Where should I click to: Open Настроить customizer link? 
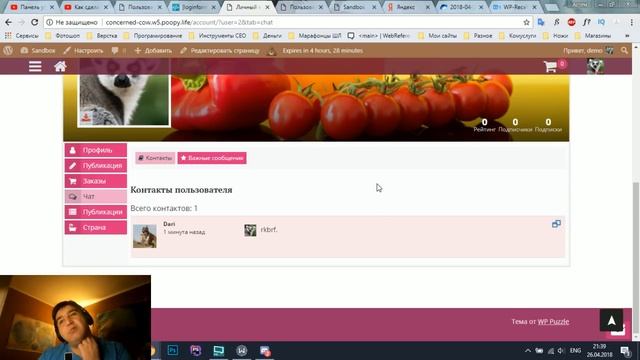pyautogui.click(x=83, y=51)
